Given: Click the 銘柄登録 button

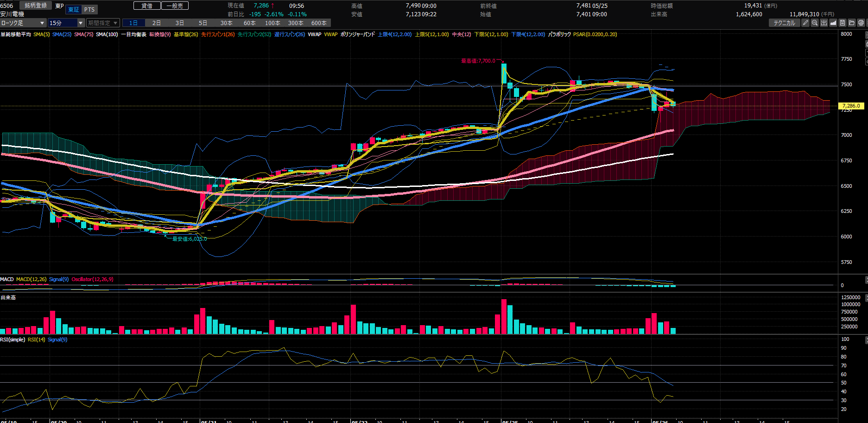Looking at the screenshot, I should pyautogui.click(x=36, y=6).
